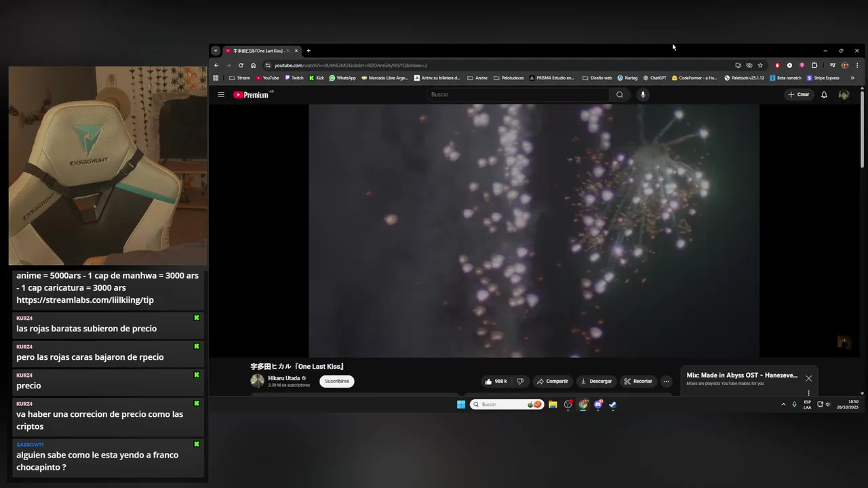The image size is (868, 488).
Task: Click the streamlabs.com/liilkiing/tip link in chat
Action: 85,300
